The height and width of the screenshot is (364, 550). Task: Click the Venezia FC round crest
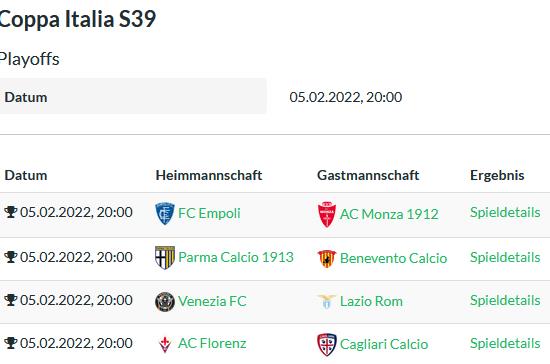(165, 302)
